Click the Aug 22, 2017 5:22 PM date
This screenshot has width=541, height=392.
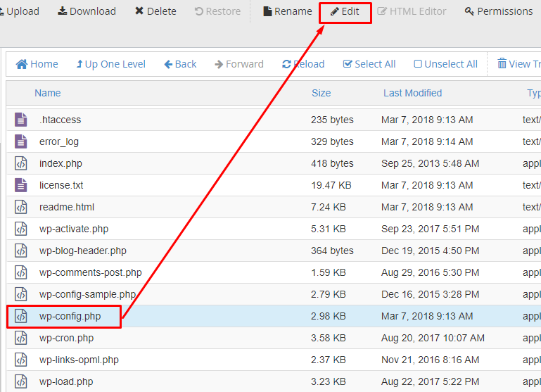pos(431,381)
